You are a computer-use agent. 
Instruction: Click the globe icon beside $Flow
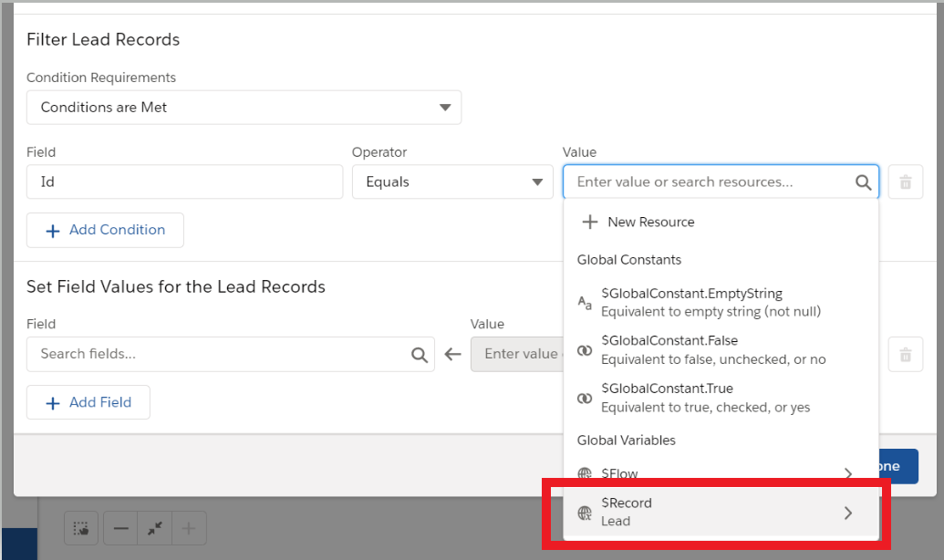pyautogui.click(x=586, y=473)
